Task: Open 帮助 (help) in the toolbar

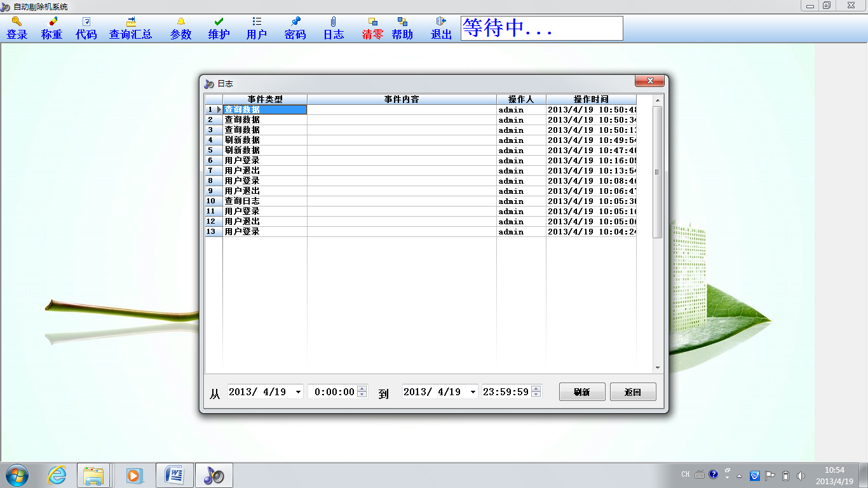Action: click(x=402, y=29)
